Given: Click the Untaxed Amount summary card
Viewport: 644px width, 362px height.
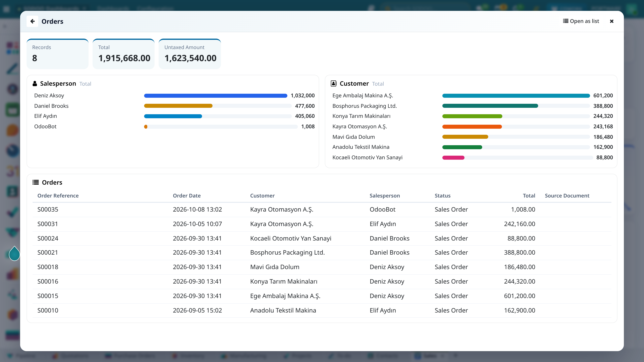Looking at the screenshot, I should point(190,54).
